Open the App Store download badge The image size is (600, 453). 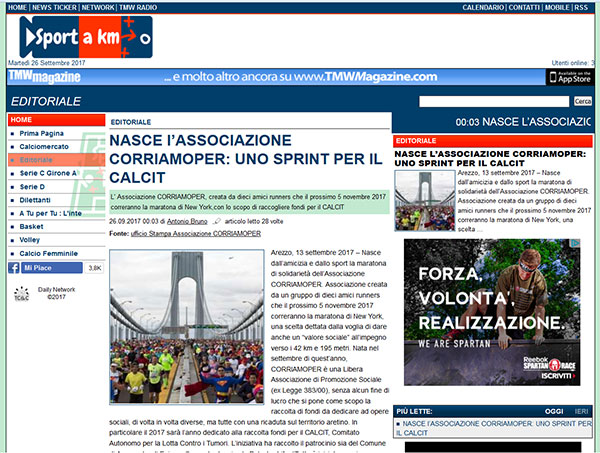tap(569, 76)
